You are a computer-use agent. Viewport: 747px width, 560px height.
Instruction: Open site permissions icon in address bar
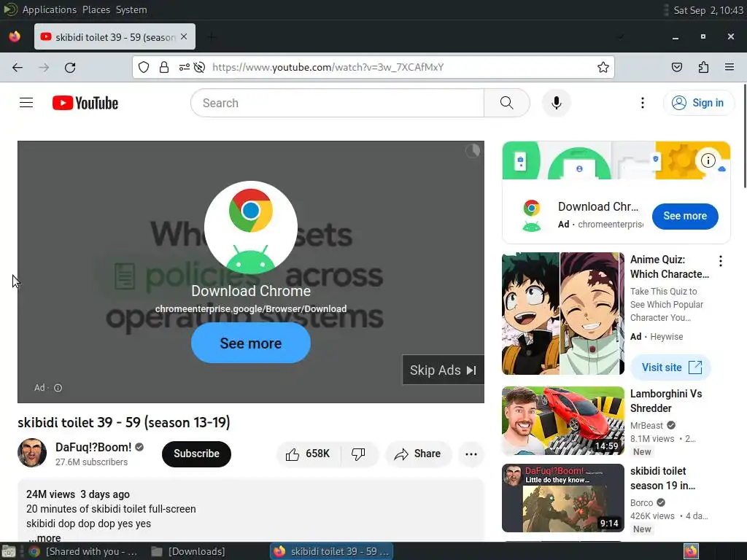pos(184,67)
